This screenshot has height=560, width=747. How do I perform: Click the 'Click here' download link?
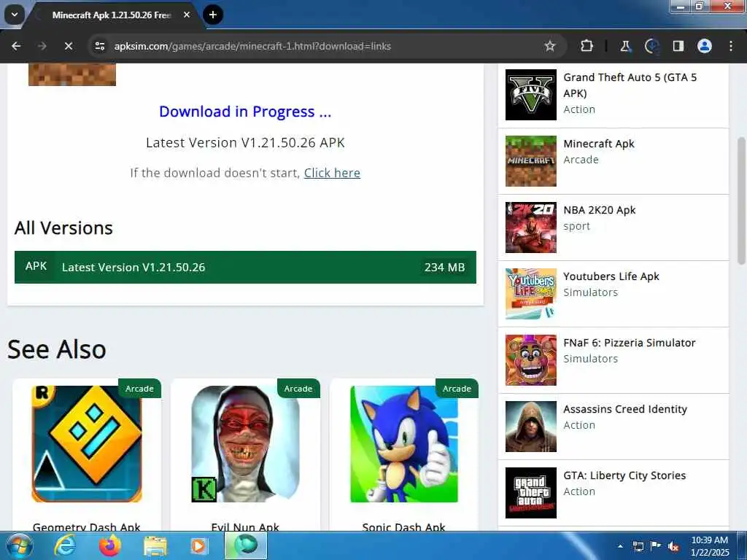332,173
